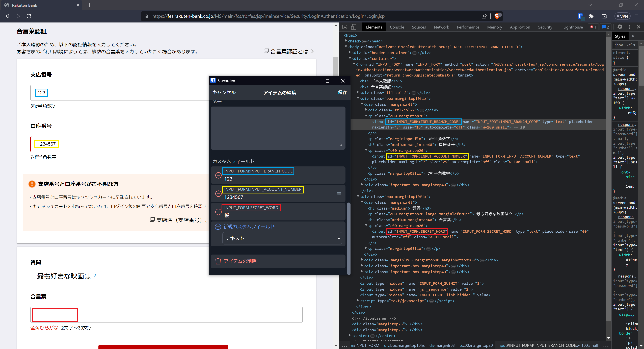The image size is (644, 349).
Task: Click the Bitwarden メモ notes textarea
Action: tap(278, 128)
